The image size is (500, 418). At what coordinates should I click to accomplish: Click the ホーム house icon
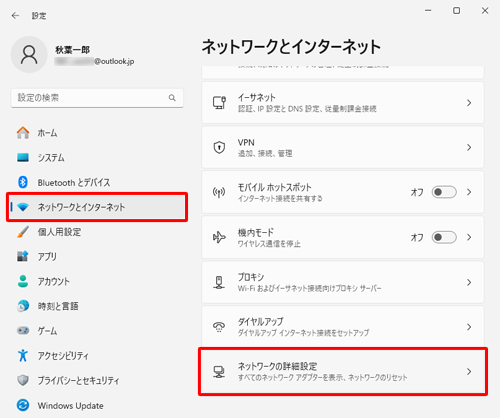[23, 133]
